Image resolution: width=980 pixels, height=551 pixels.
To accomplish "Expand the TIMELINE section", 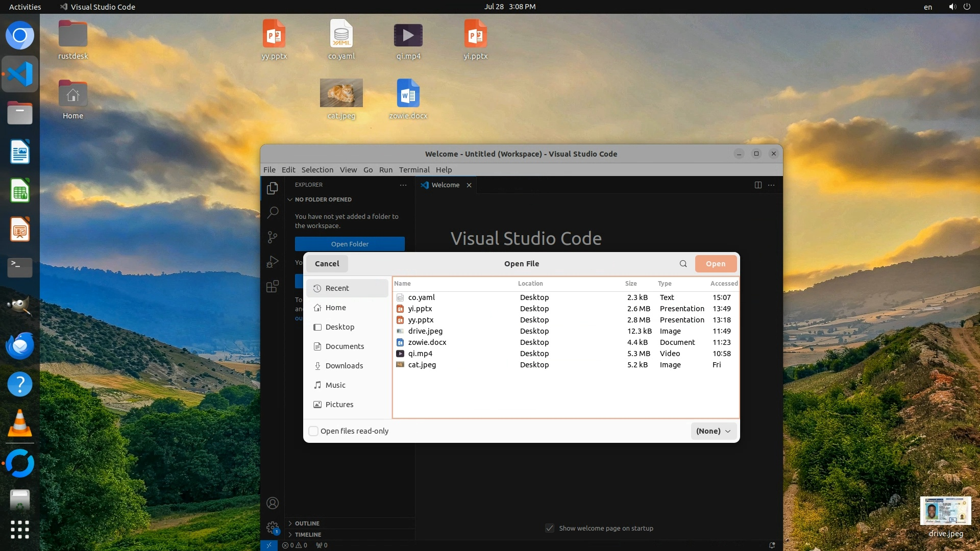I will pyautogui.click(x=308, y=535).
